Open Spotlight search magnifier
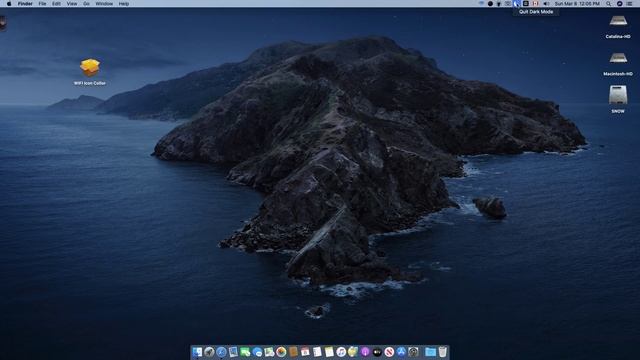This screenshot has height=360, width=640. point(609,4)
